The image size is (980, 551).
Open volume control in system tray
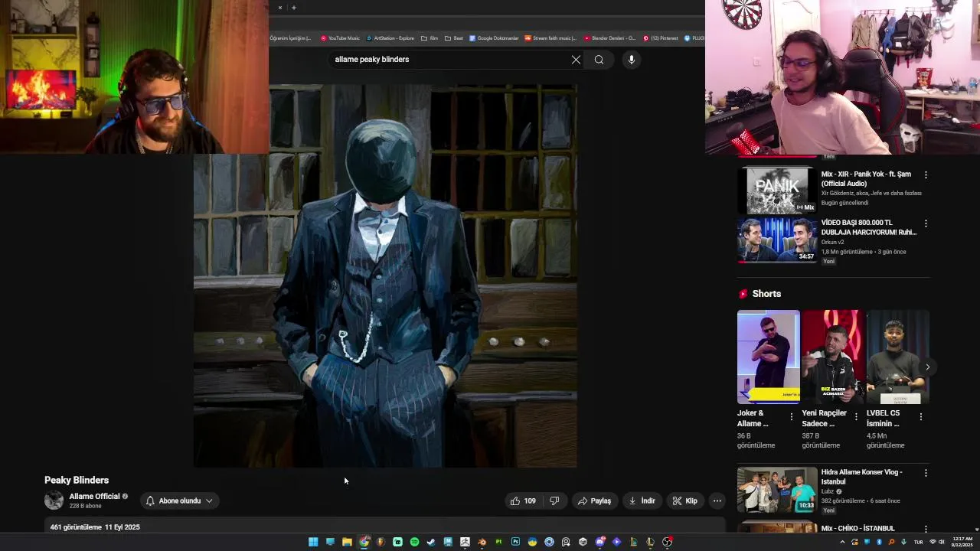click(x=942, y=542)
